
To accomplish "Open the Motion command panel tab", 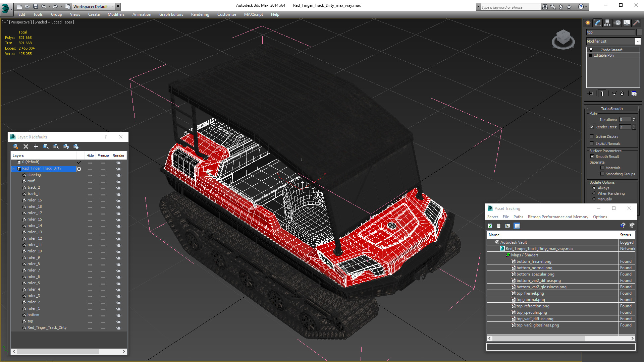I will (x=618, y=23).
